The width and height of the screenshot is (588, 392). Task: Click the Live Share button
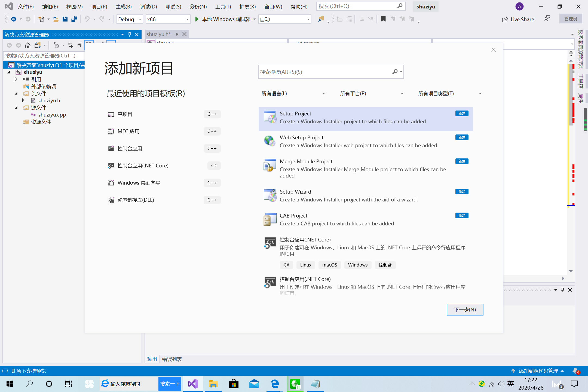coord(518,19)
